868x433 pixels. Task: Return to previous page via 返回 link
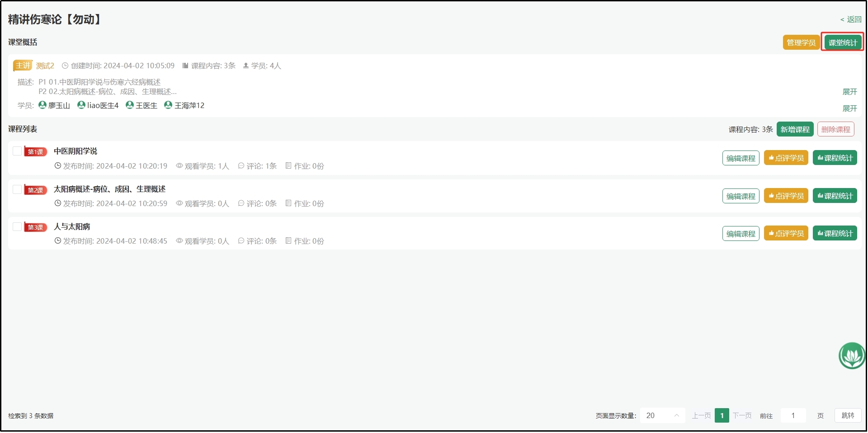[851, 19]
